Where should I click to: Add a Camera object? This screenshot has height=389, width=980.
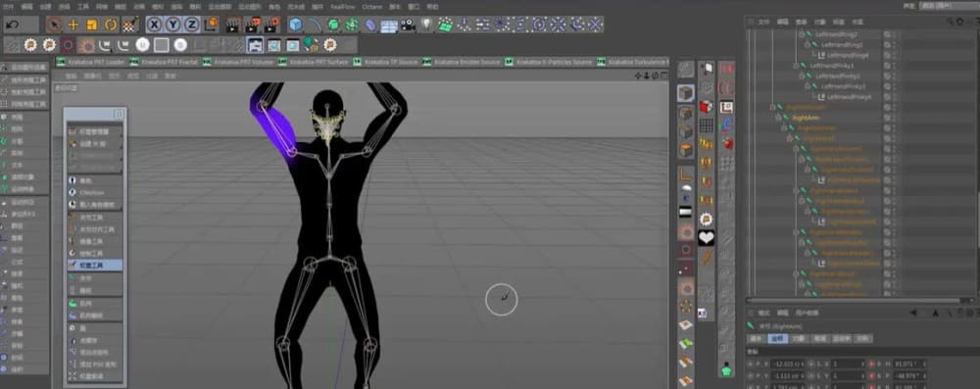click(408, 24)
